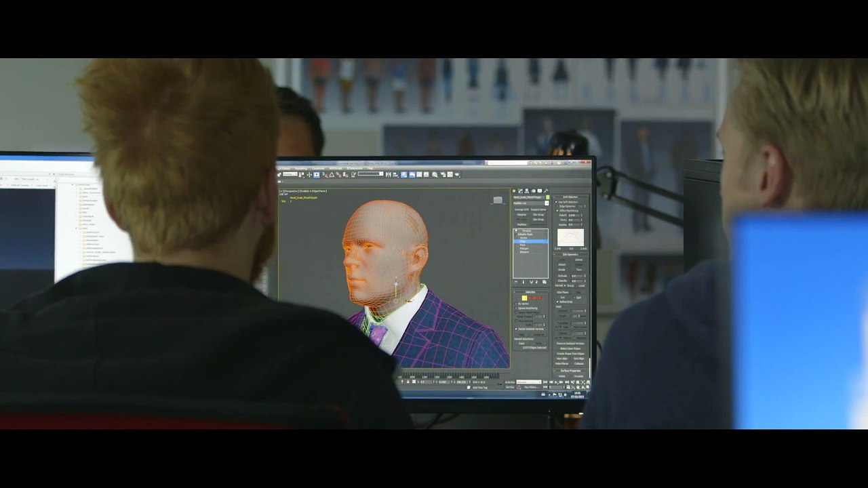The image size is (868, 488).
Task: Click the Play Animation button
Action: pyautogui.click(x=557, y=382)
